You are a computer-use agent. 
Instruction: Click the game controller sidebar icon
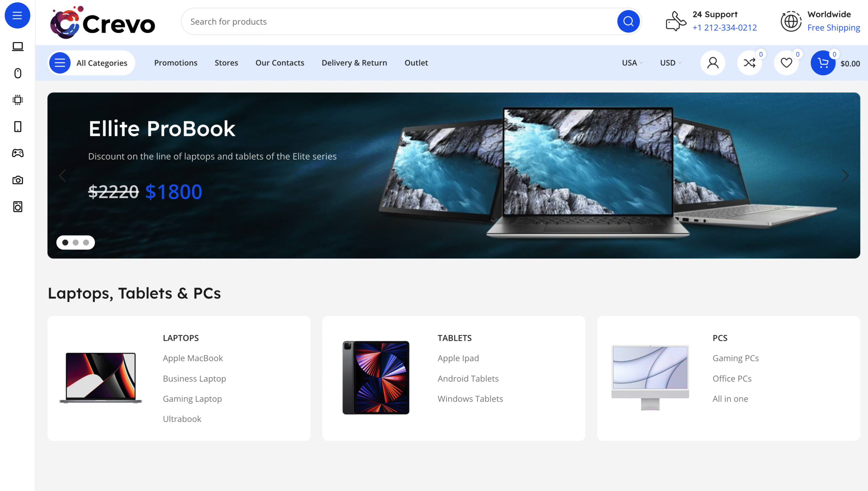coord(18,153)
